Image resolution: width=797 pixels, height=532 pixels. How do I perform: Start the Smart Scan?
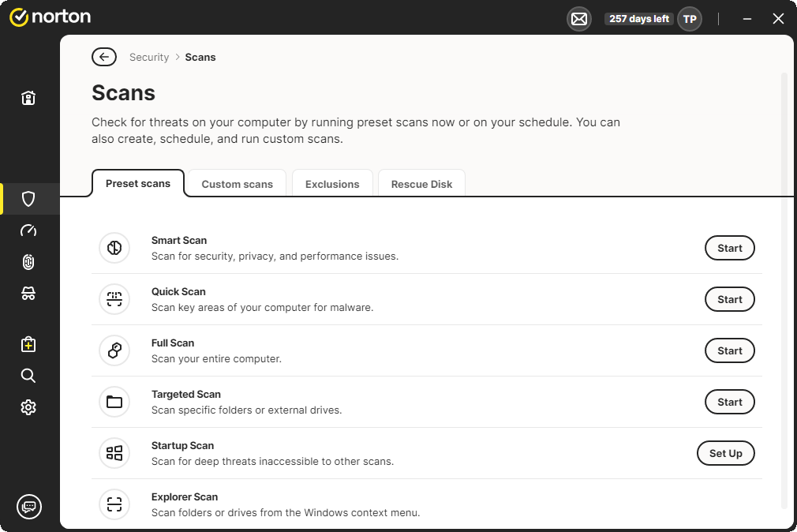[x=729, y=248]
